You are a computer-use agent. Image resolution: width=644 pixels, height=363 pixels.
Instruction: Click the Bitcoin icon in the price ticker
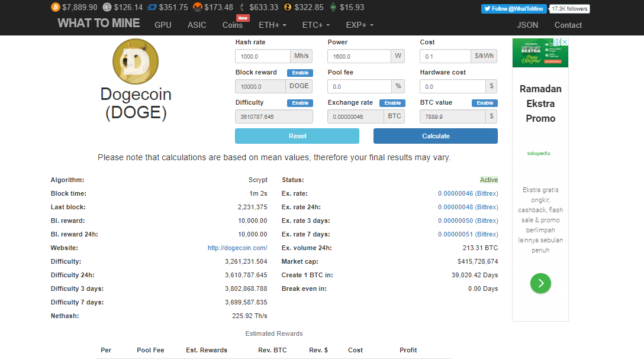56,7
